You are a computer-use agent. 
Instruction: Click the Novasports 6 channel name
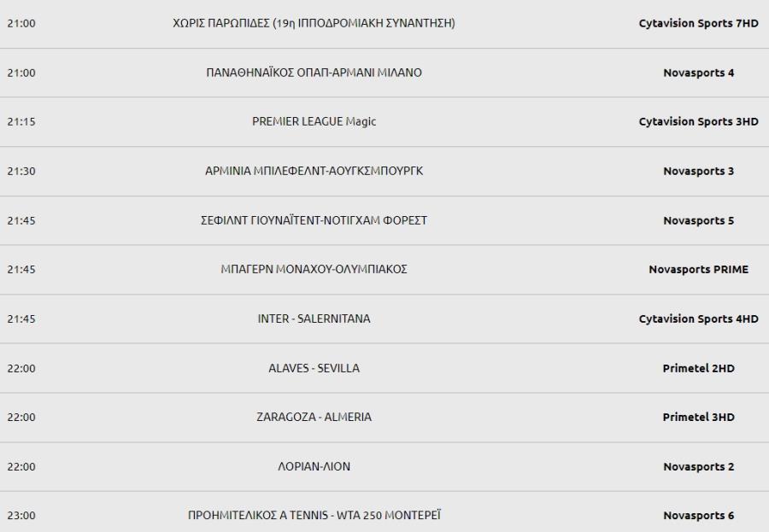pos(698,515)
